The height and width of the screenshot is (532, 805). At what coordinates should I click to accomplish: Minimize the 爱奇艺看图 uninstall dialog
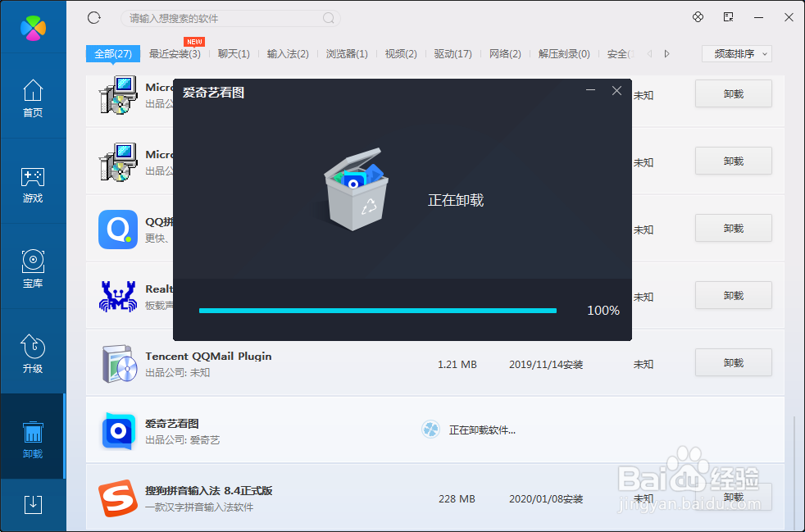pos(591,91)
